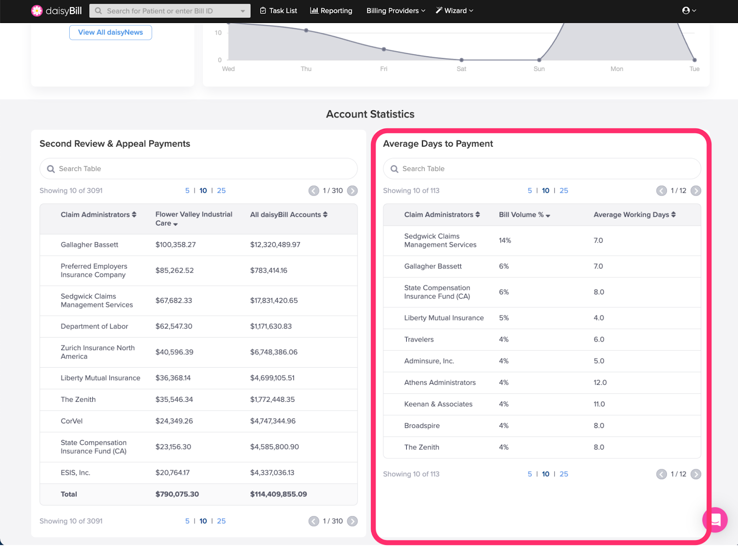Click the Sat data point on the chart
The image size is (738, 560).
pos(461,60)
